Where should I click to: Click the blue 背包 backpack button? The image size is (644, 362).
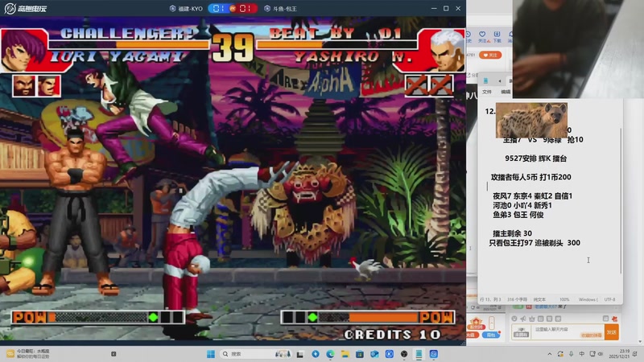[491, 335]
